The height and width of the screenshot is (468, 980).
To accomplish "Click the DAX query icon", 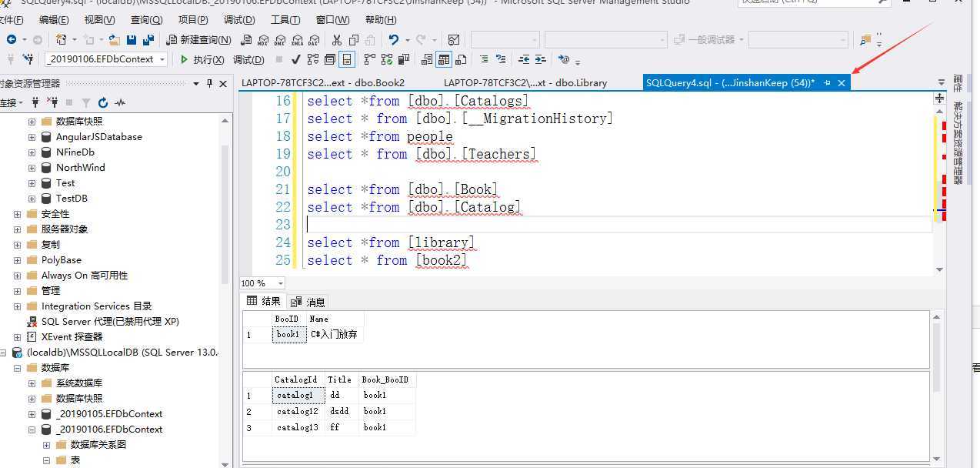I will point(314,40).
